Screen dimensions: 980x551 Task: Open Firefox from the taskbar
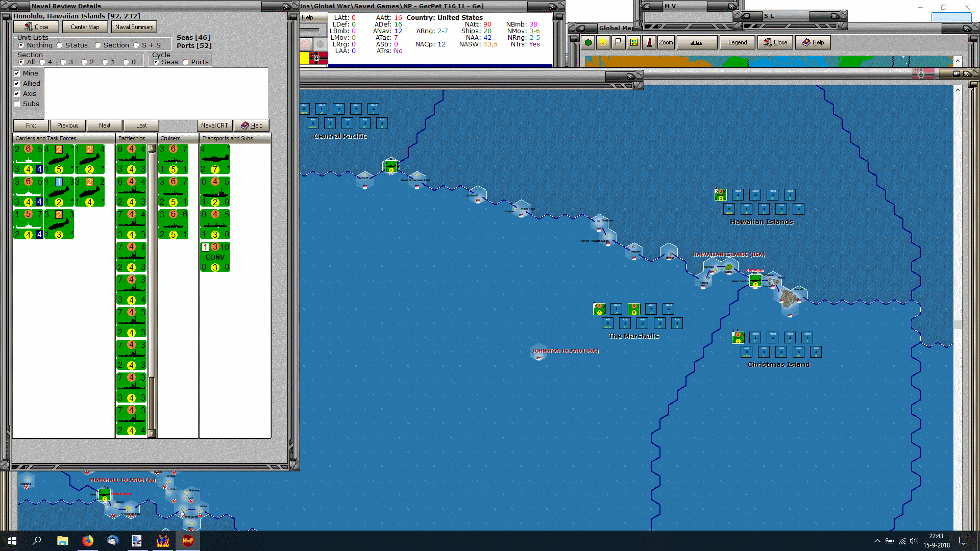coord(87,541)
